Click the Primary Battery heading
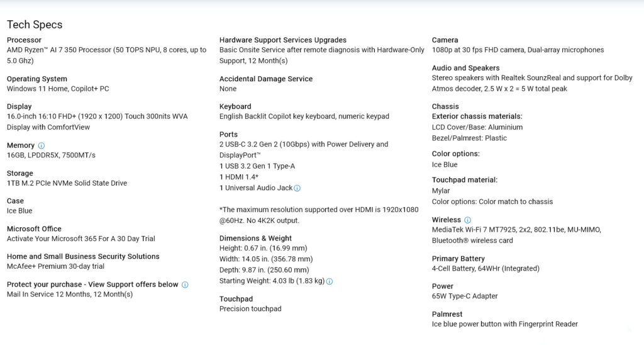The height and width of the screenshot is (345, 644). coord(458,259)
